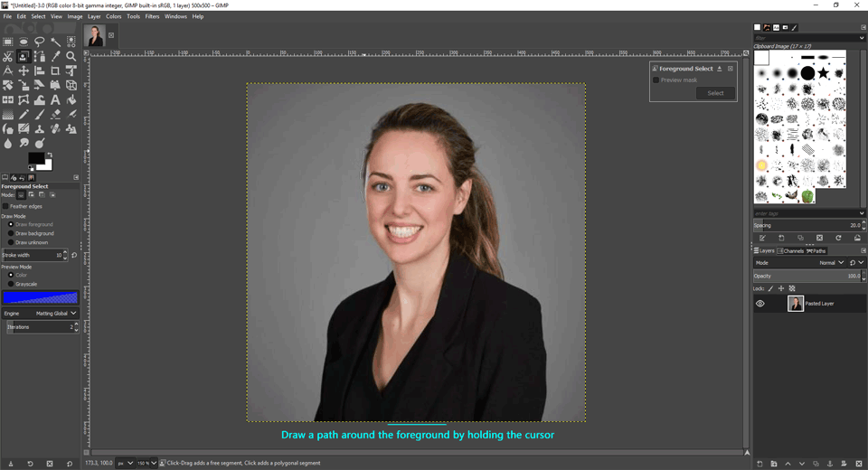Open the zoom percentage dropdown
Image resolution: width=868 pixels, height=470 pixels.
[x=154, y=463]
